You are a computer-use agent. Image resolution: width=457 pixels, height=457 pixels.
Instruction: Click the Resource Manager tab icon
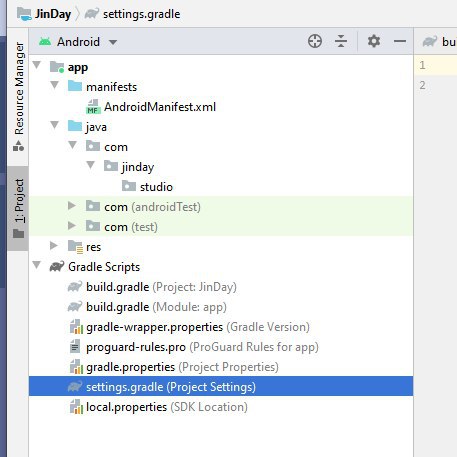[18, 146]
